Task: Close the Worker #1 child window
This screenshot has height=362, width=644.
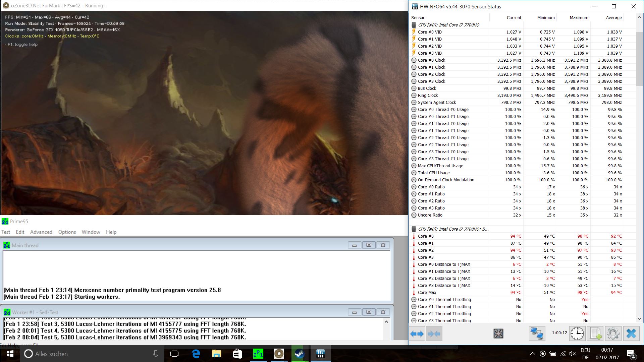Action: pyautogui.click(x=383, y=312)
